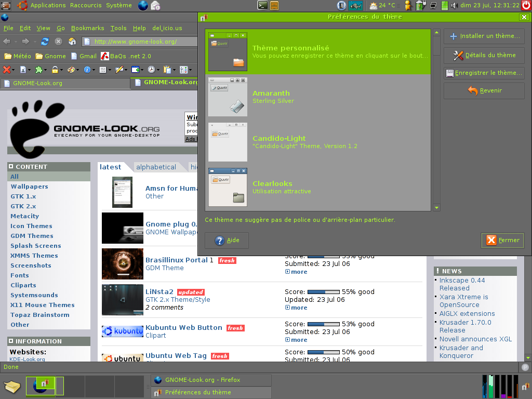Click the padlock Forms toolbar icon
The width and height of the screenshot is (532, 399).
(x=55, y=70)
